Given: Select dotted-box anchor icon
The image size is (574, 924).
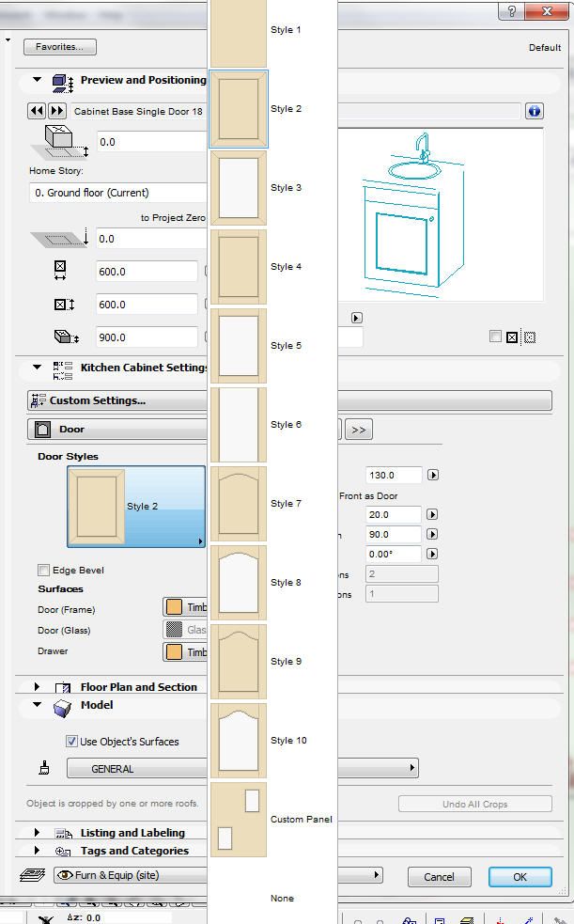Looking at the screenshot, I should point(530,337).
